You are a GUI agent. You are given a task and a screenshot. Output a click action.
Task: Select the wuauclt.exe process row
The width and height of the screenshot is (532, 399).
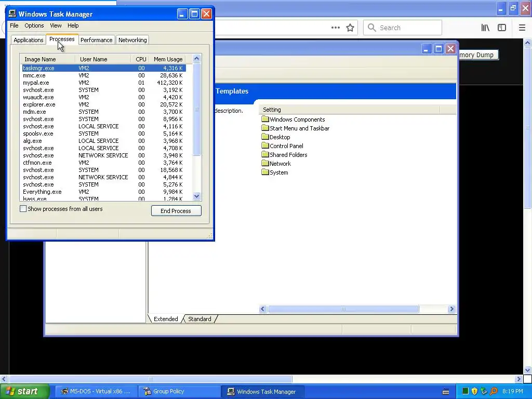(102, 97)
